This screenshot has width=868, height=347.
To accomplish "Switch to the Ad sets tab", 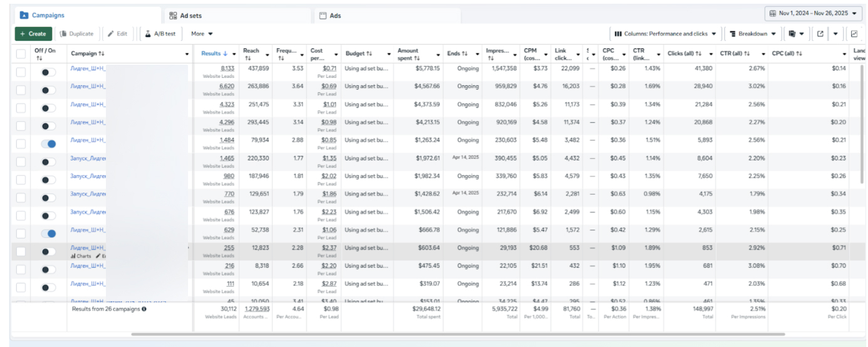I will click(237, 15).
